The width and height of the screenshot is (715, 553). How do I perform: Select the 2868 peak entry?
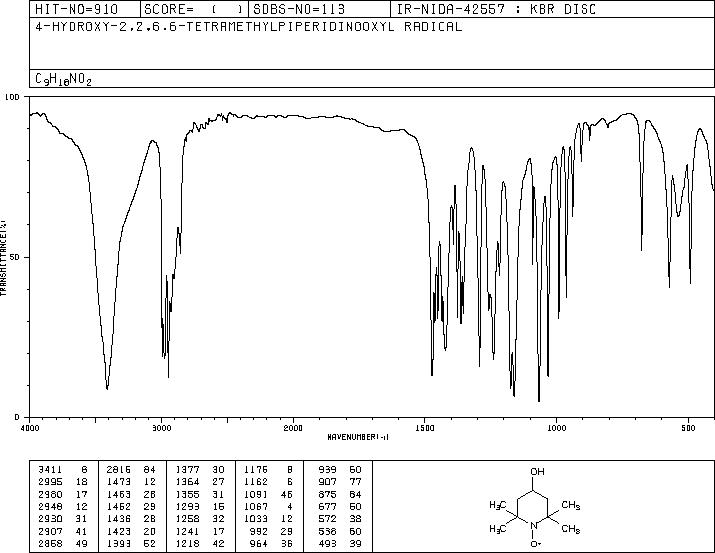[x=63, y=543]
